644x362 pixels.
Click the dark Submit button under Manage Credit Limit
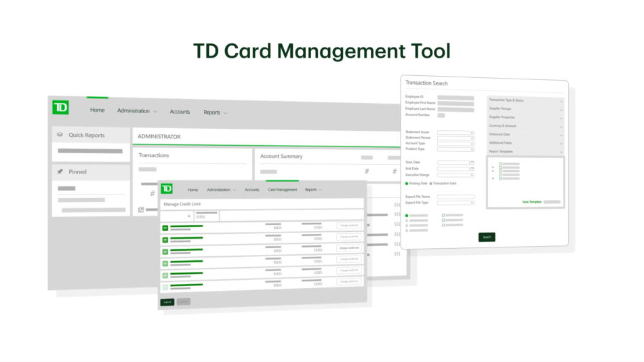[x=167, y=302]
